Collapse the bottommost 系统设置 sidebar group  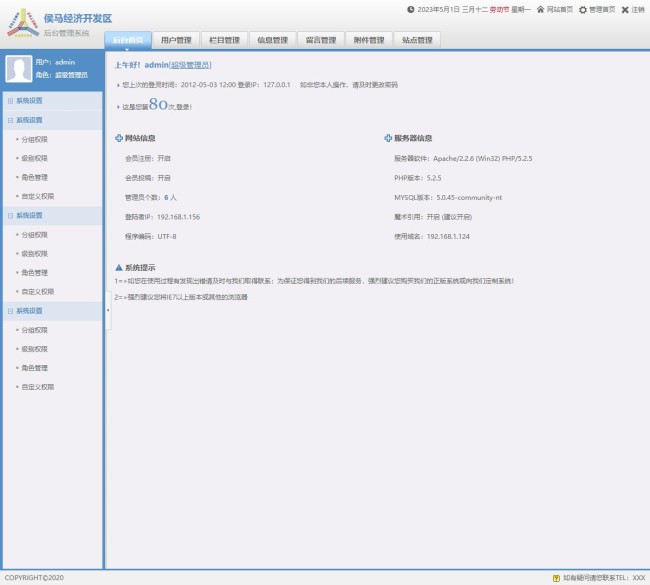tap(10, 311)
